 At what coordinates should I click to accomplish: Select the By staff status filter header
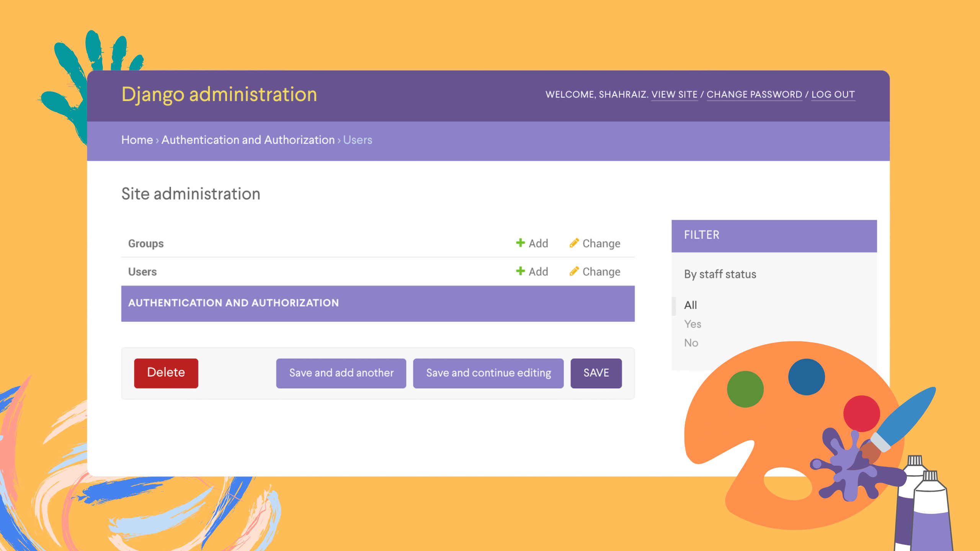pyautogui.click(x=720, y=274)
